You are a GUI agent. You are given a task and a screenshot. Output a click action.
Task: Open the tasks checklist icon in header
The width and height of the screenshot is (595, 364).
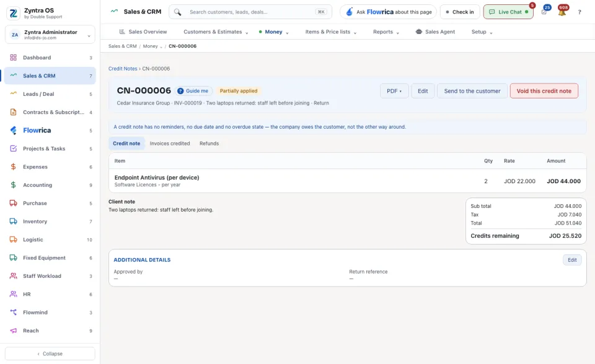coord(544,12)
